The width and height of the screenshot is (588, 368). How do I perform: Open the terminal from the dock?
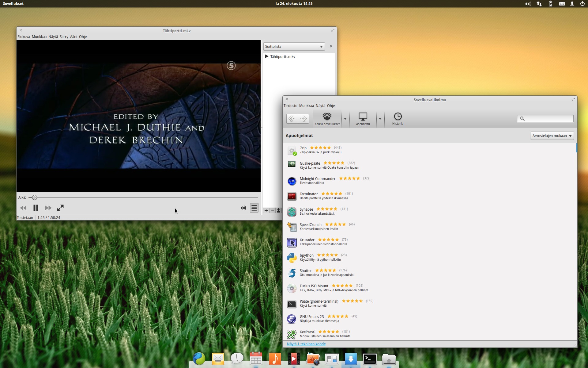click(x=370, y=359)
